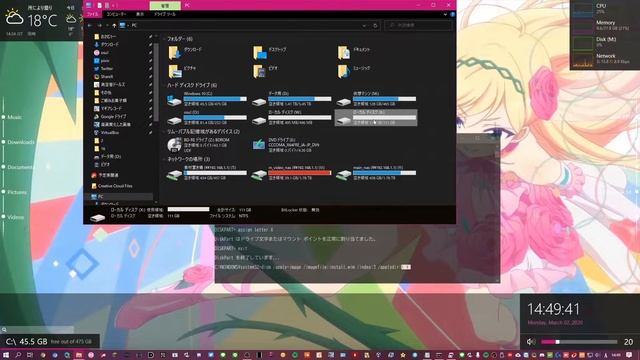640x360 pixels.
Task: Open Task View on the taskbar
Action: pyautogui.click(x=30, y=355)
